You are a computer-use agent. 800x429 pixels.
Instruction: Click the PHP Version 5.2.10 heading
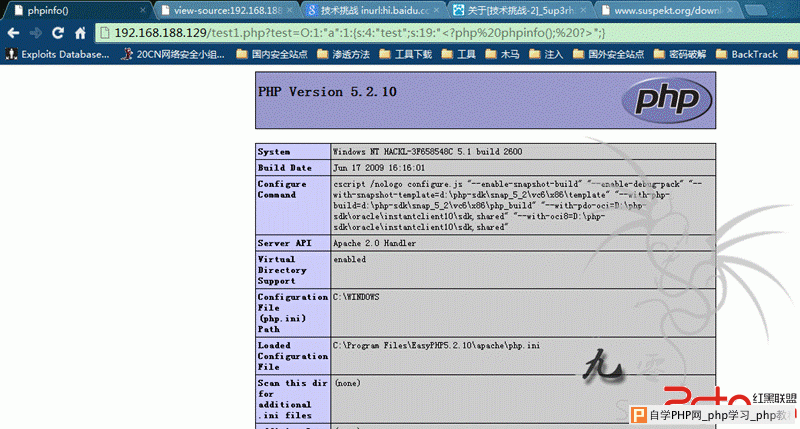coord(327,92)
